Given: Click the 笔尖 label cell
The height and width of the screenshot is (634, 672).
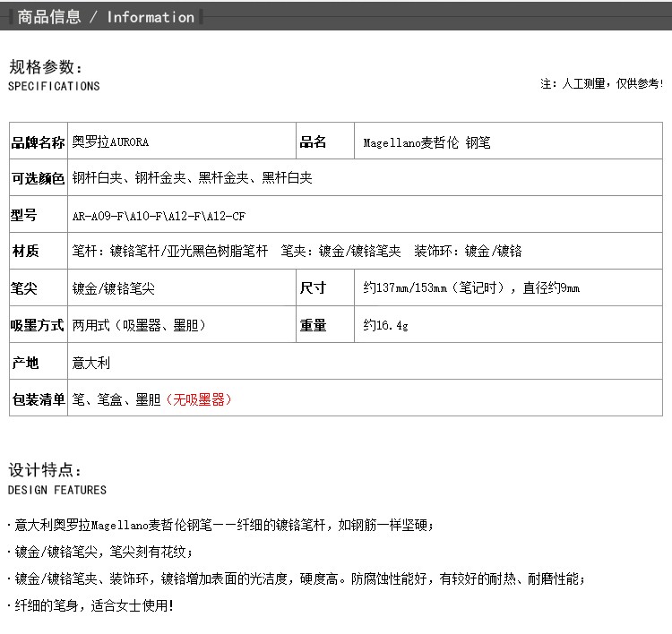Looking at the screenshot, I should tap(39, 287).
